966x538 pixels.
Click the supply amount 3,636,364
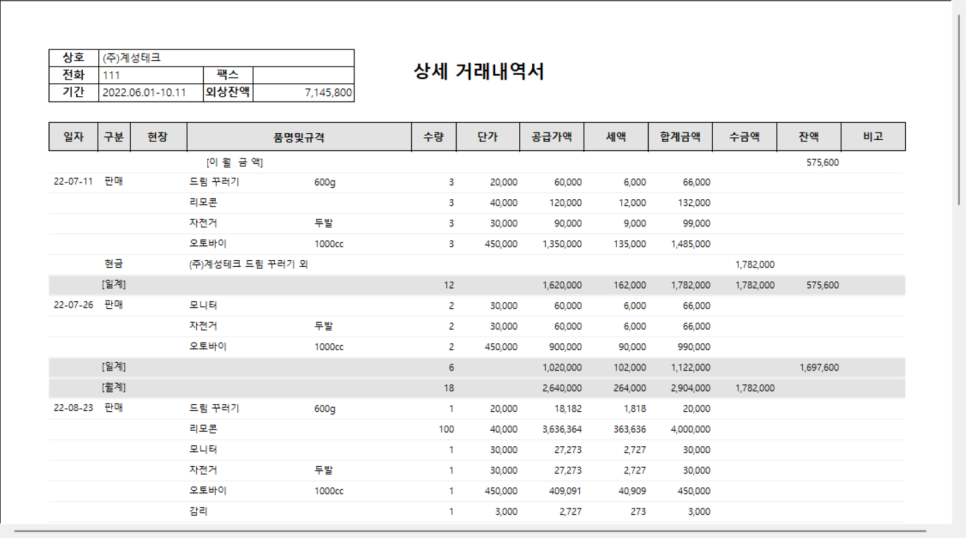562,430
